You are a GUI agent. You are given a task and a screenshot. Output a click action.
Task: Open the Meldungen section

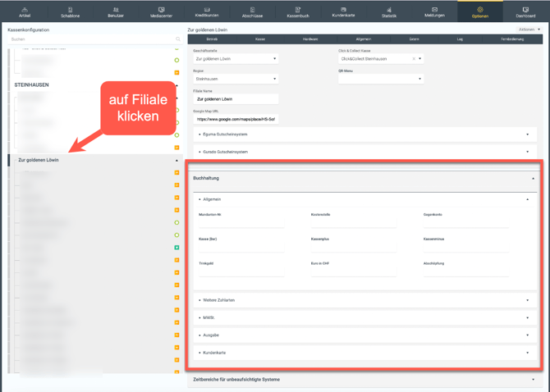coord(434,12)
